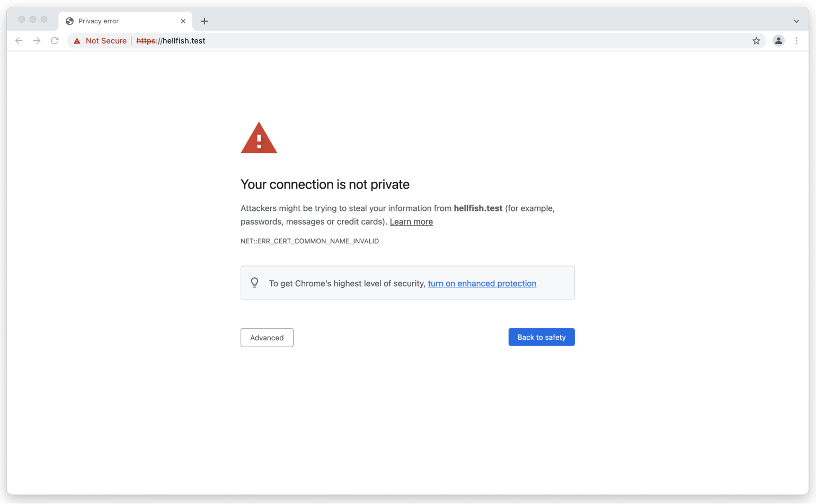Click the lightbulb security suggestion icon

pos(255,282)
